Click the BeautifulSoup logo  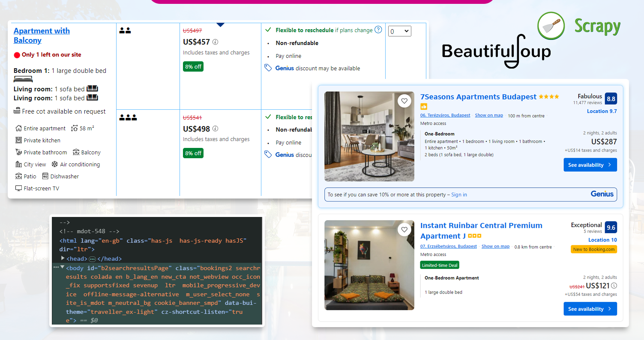(496, 51)
